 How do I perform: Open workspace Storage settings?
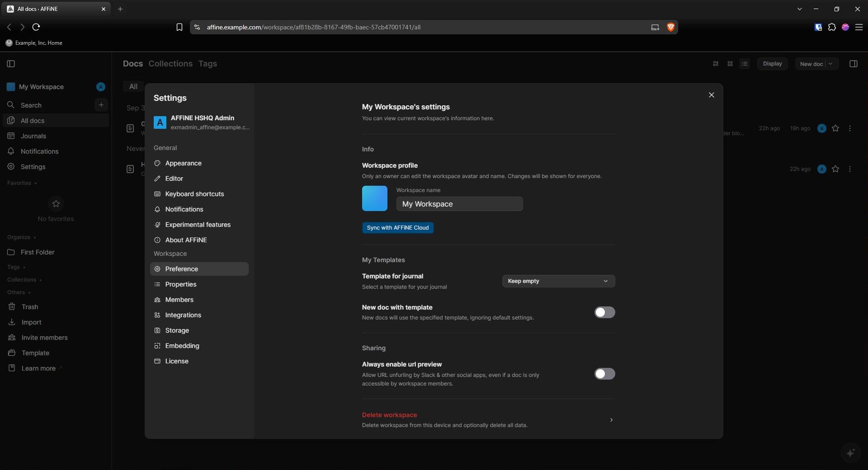[199, 330]
